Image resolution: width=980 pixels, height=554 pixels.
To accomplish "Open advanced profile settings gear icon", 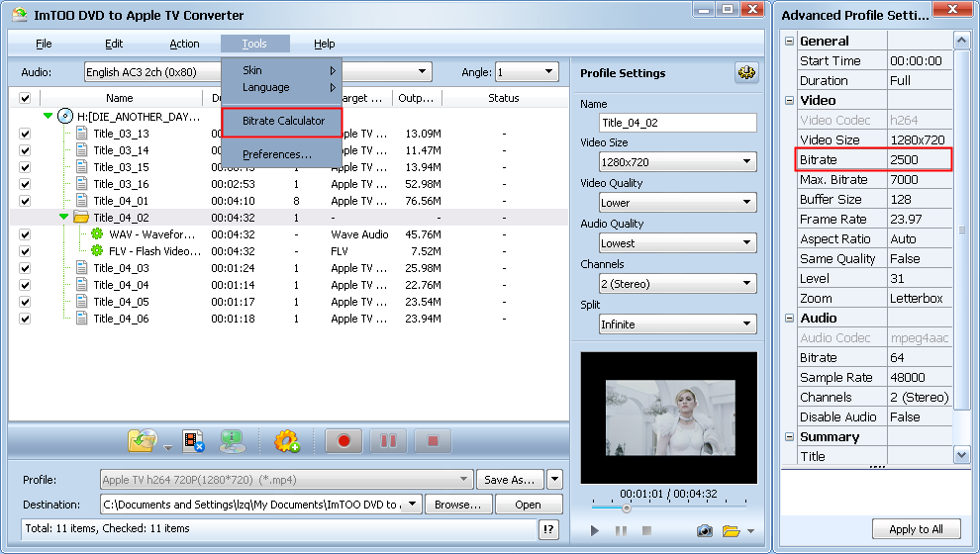I will coord(746,73).
